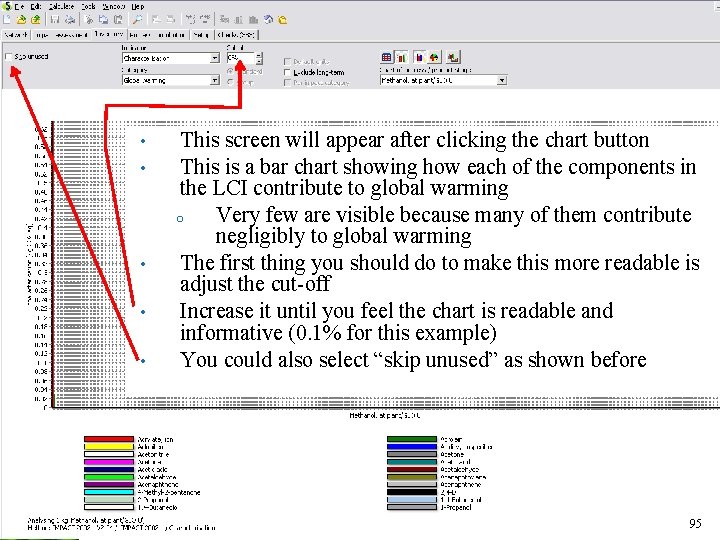The height and width of the screenshot is (540, 720).
Task: Increase cut-off with the up spinner arrow
Action: tap(259, 56)
